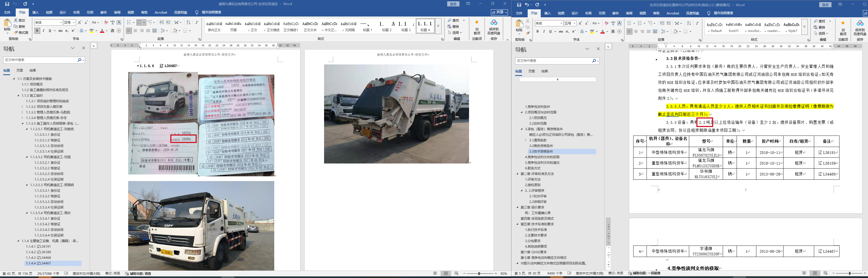Image resolution: width=868 pixels, height=278 pixels.
Task: Clear all formatting using eraser icon, left window
Action: [x=106, y=23]
